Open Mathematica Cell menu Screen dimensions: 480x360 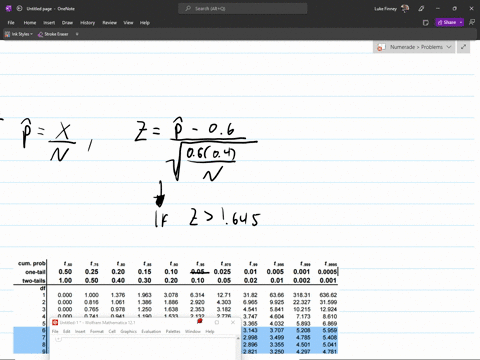[x=112, y=331]
